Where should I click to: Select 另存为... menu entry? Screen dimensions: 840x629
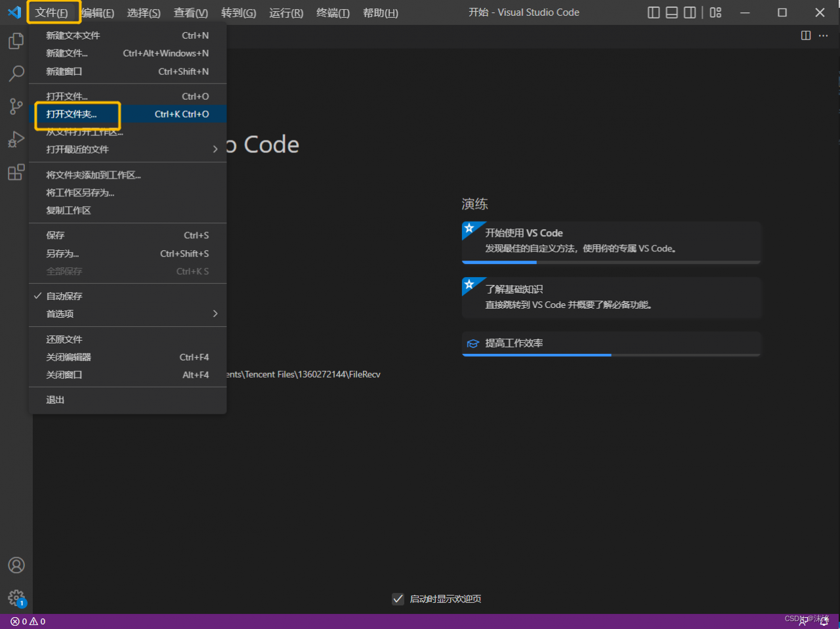tap(127, 253)
